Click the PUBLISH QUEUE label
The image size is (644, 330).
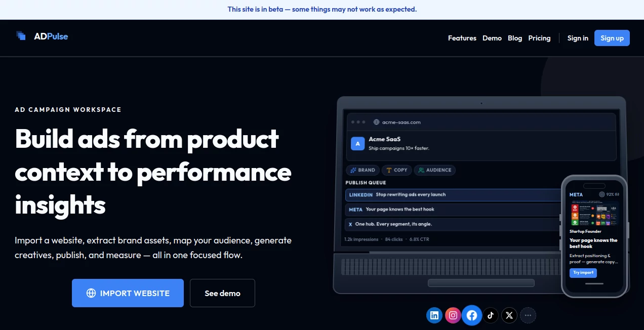[366, 183]
